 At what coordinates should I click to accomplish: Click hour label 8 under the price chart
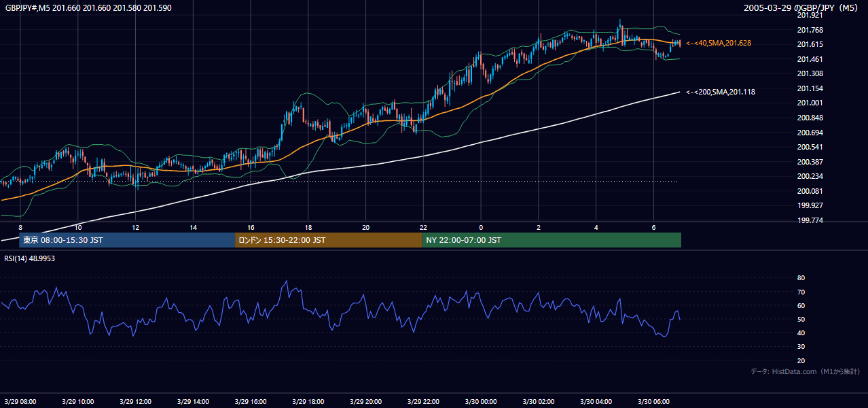pyautogui.click(x=20, y=227)
